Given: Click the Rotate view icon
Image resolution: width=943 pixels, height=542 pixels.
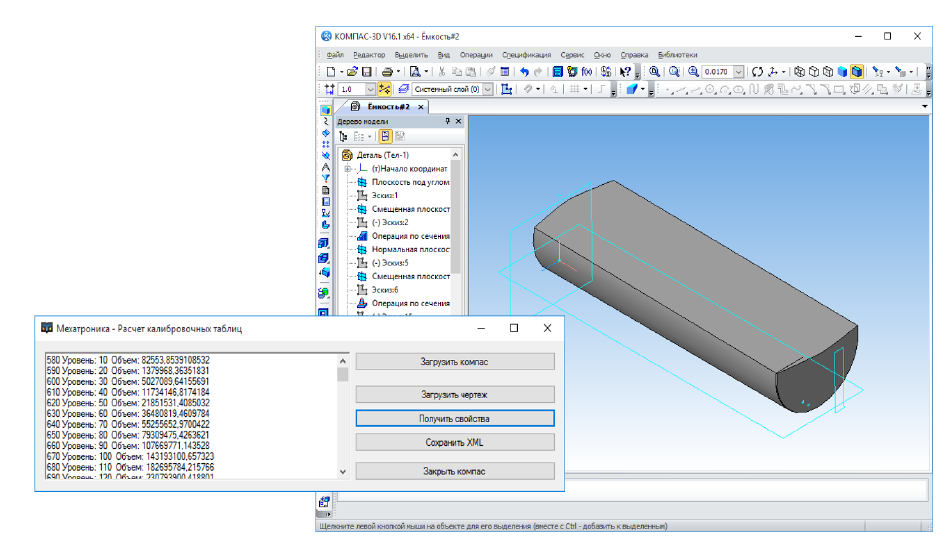Looking at the screenshot, I should click(x=757, y=72).
